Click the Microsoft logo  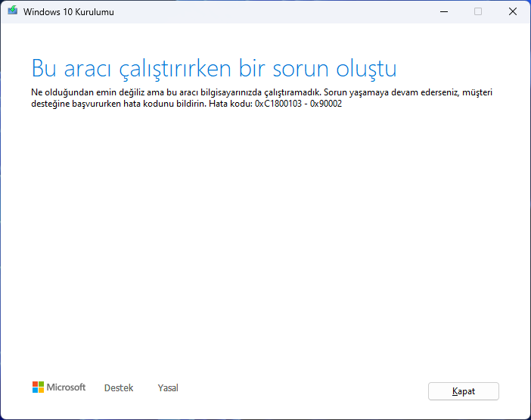pyautogui.click(x=59, y=387)
